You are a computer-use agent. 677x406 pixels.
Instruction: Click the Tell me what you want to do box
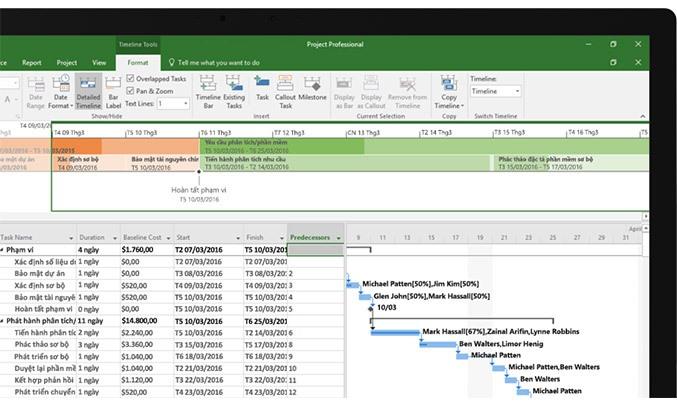(x=214, y=63)
